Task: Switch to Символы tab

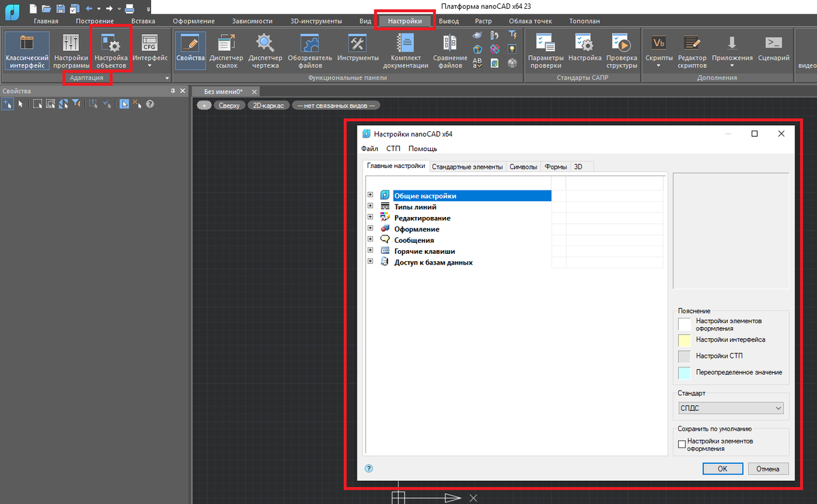Action: [x=524, y=167]
